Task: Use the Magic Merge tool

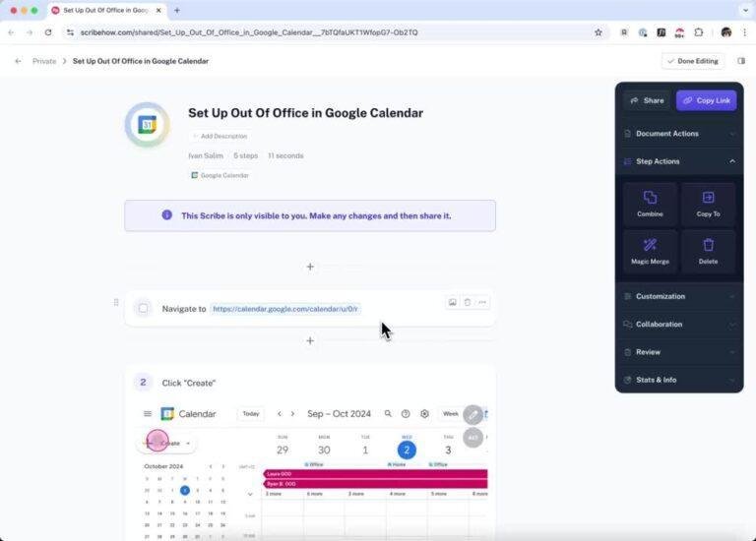Action: click(x=650, y=251)
